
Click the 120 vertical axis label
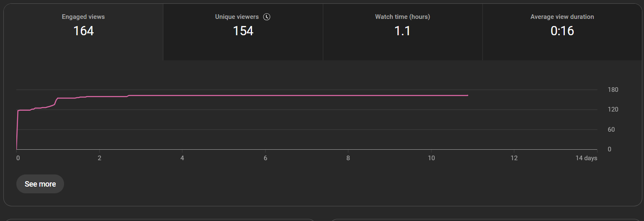(613, 109)
